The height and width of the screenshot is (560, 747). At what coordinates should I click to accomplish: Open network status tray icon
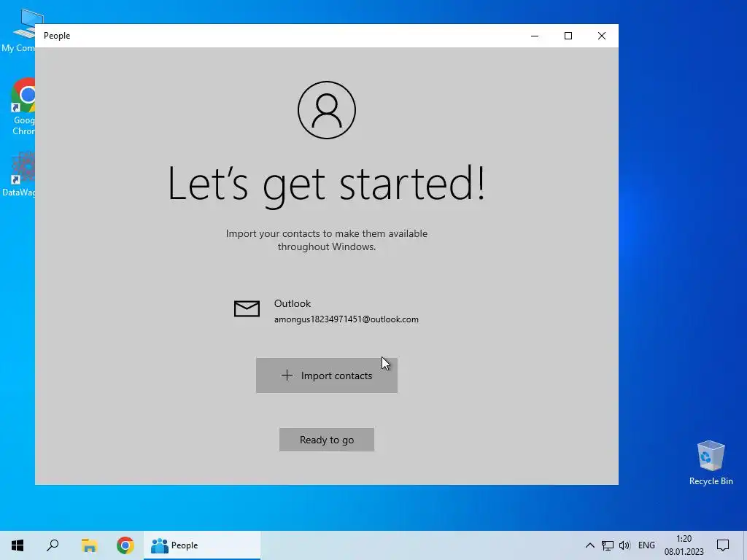pos(608,545)
